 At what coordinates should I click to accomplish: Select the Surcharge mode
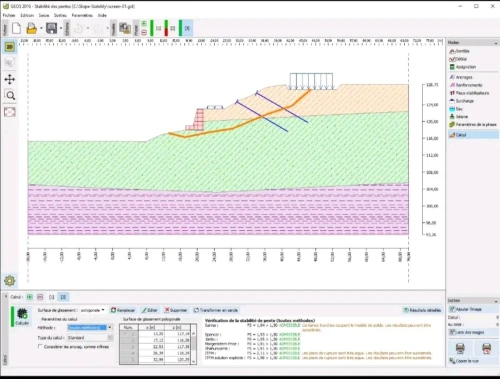462,101
